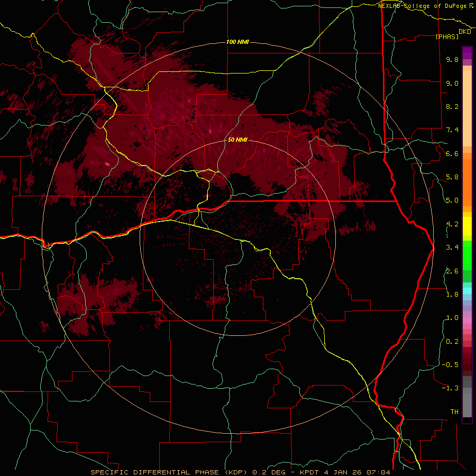
Task: Click the "DKD" label in the top-right corner
Action: coord(465,32)
